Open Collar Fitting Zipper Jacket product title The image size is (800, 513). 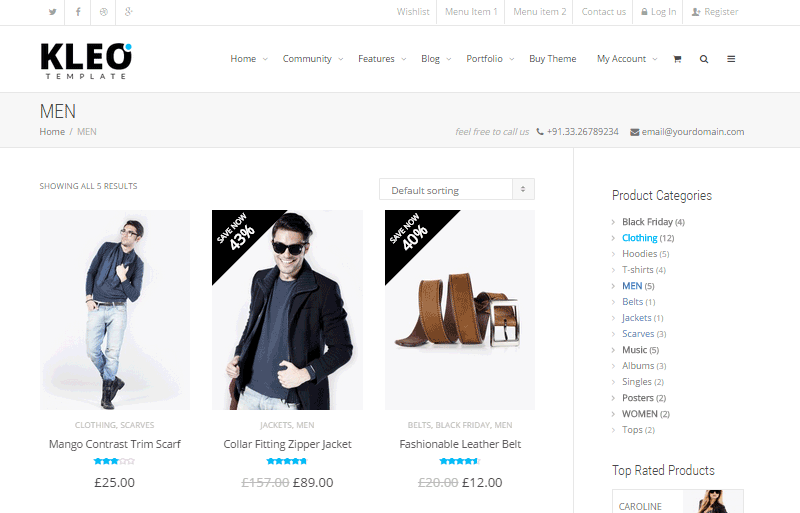click(287, 444)
